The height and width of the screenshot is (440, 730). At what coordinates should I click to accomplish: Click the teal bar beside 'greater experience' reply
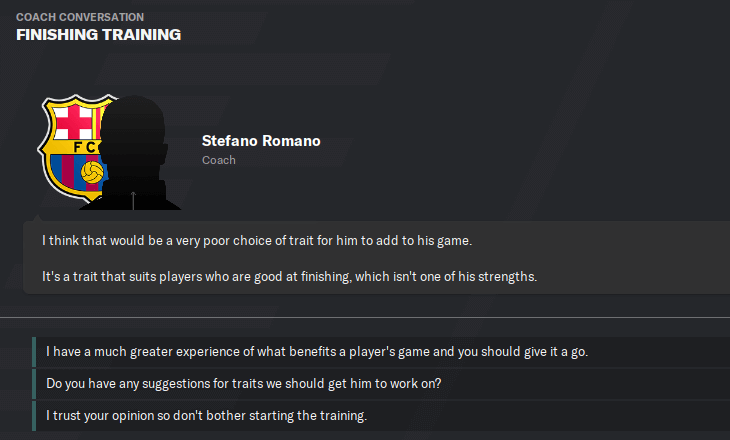click(34, 352)
